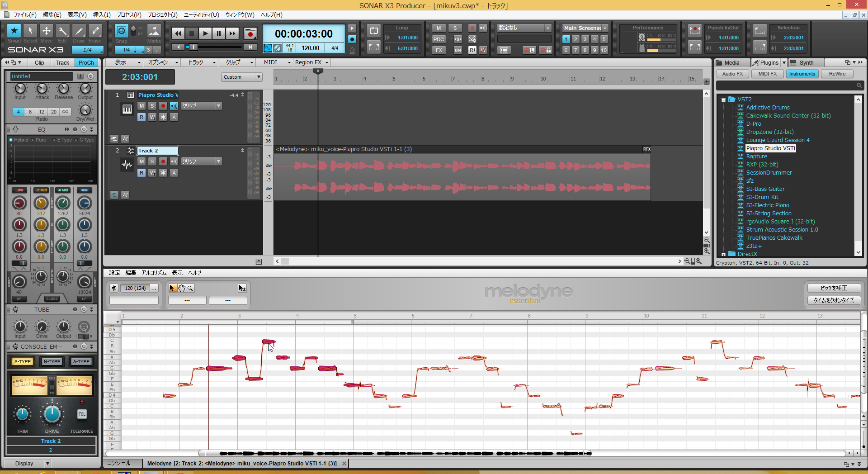Select Melodyne zoom magnifier tool
The height and width of the screenshot is (474, 868).
point(190,288)
